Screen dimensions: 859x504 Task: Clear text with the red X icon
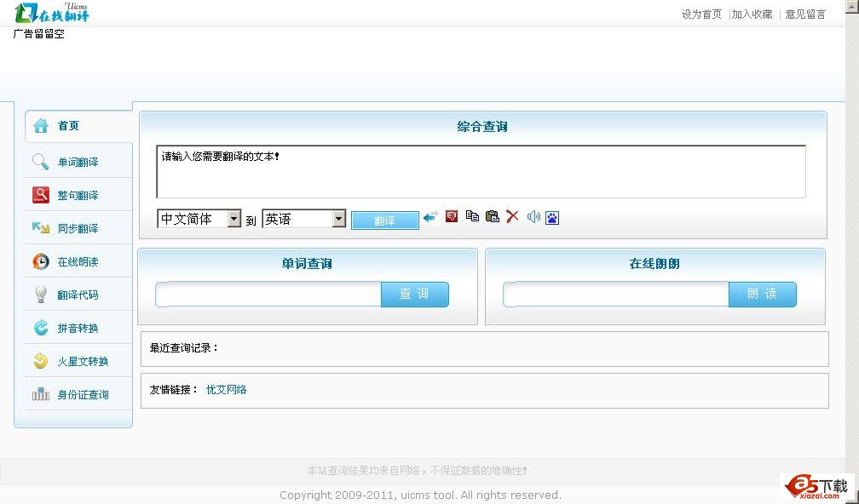(x=512, y=216)
